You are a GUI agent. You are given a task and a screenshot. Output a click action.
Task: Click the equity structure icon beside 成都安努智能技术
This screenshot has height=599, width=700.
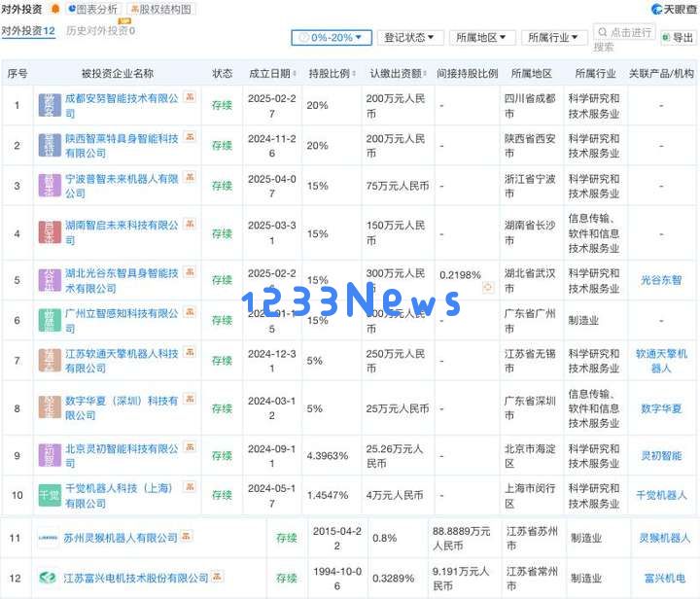tap(191, 97)
